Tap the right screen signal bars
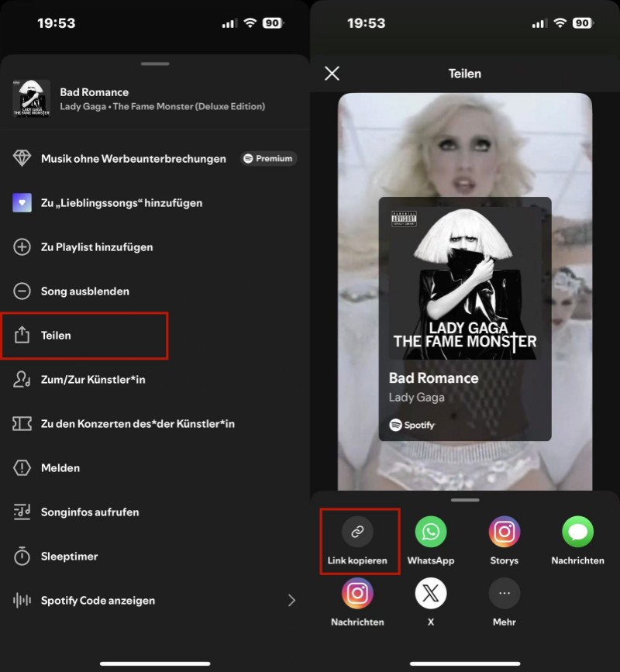The height and width of the screenshot is (672, 620). tap(539, 23)
